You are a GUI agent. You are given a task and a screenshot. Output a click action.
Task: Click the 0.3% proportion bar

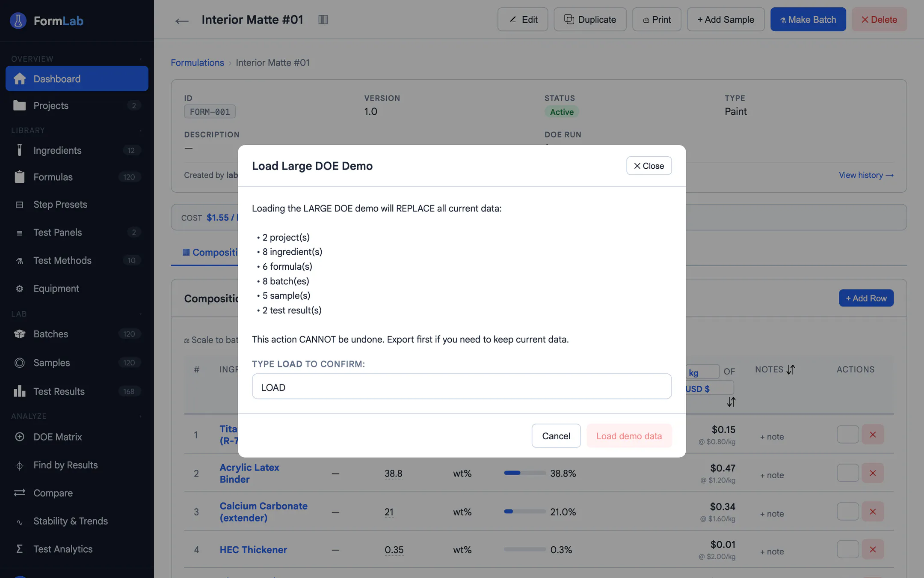click(x=525, y=549)
